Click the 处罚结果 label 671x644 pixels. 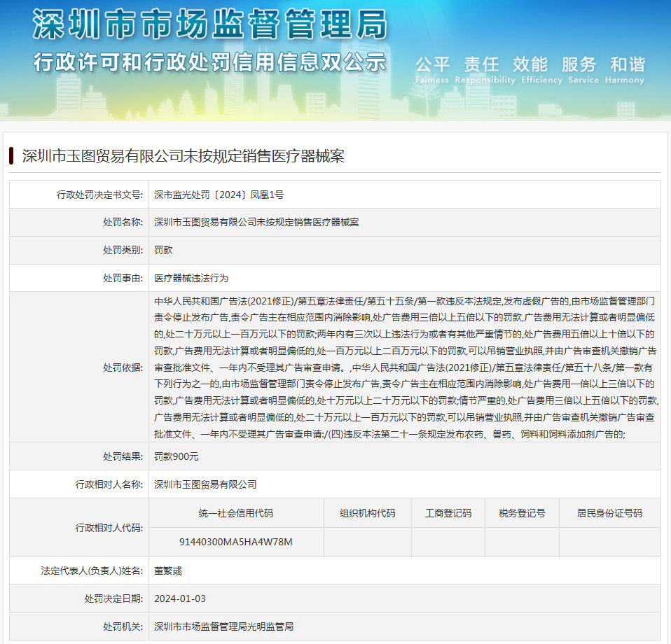[x=123, y=456]
